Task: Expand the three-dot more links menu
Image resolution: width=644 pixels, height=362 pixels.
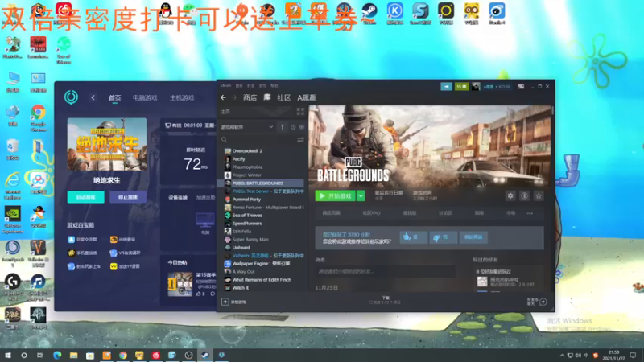Action: (x=530, y=213)
